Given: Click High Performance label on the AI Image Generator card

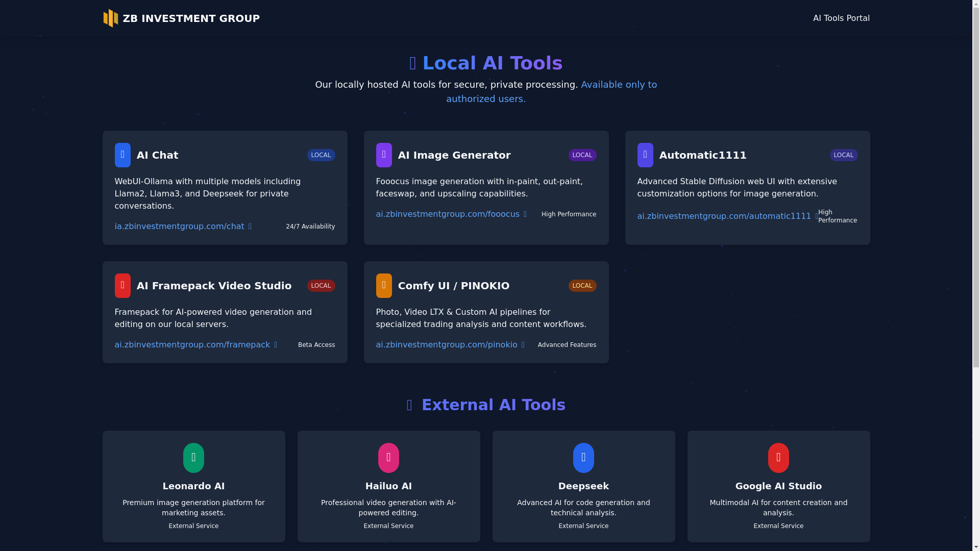Looking at the screenshot, I should (x=569, y=214).
